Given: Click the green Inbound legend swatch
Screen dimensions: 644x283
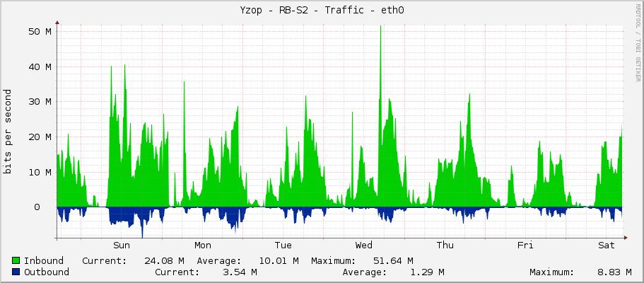Looking at the screenshot, I should coord(16,261).
